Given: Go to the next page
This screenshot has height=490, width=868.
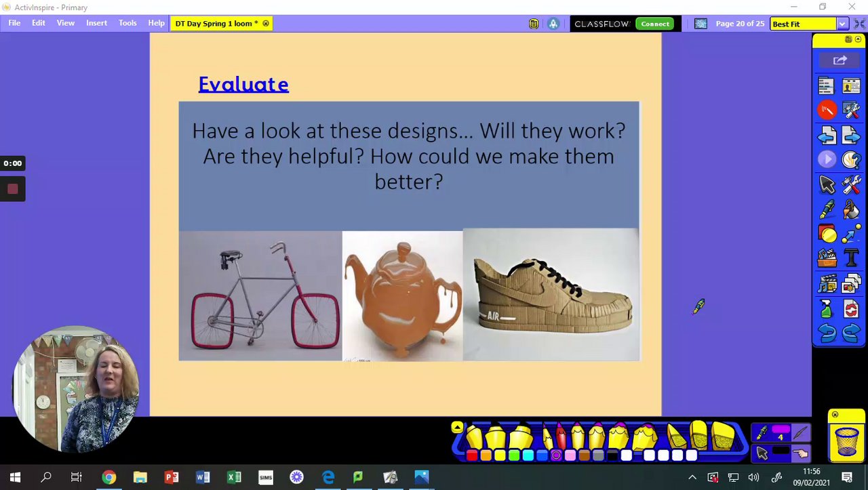Looking at the screenshot, I should point(851,136).
